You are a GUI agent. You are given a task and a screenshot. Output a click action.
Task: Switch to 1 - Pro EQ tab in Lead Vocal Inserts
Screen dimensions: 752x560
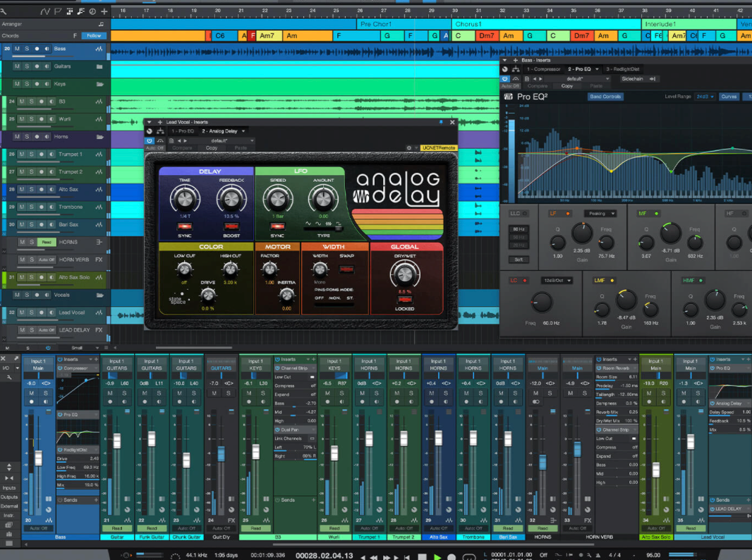(183, 131)
